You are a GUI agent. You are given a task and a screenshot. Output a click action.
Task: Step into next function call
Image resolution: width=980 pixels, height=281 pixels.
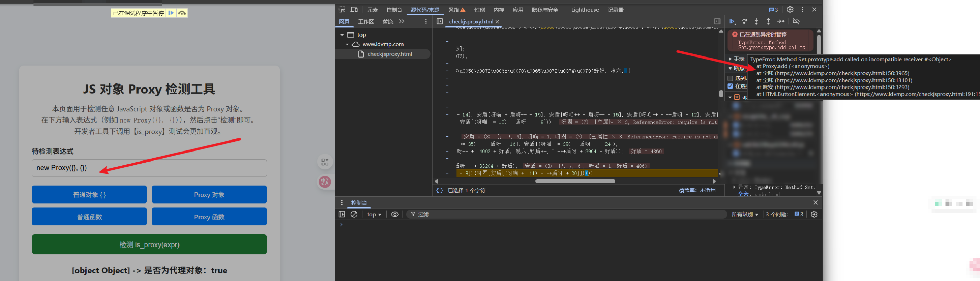tap(756, 21)
